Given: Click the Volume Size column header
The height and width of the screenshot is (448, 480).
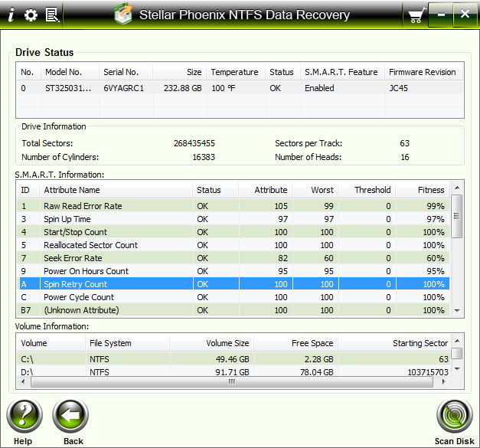Looking at the screenshot, I should coord(212,343).
